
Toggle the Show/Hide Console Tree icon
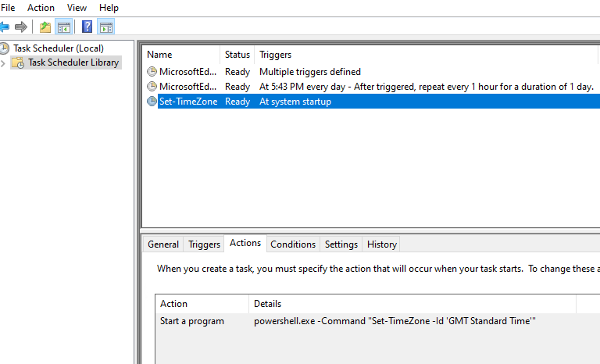coord(63,27)
